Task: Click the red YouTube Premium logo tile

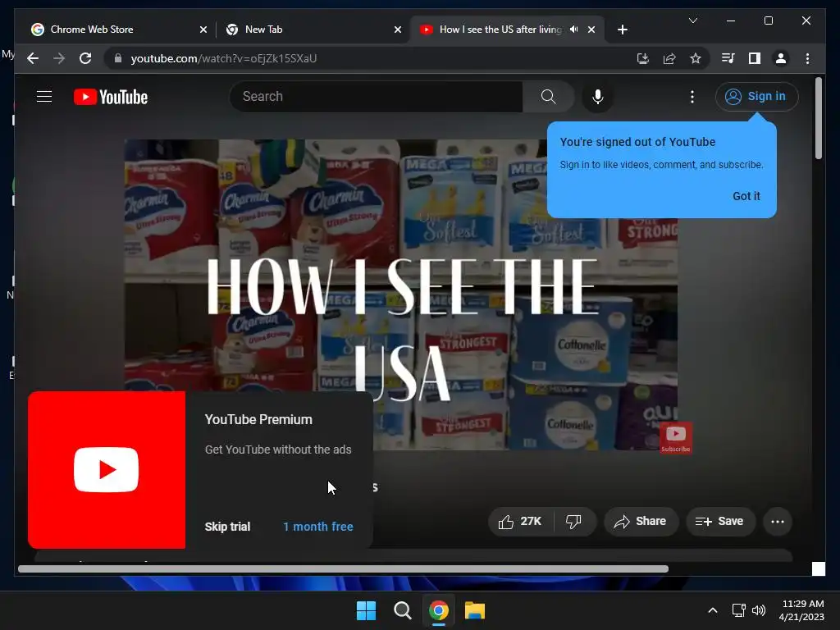Action: point(107,470)
